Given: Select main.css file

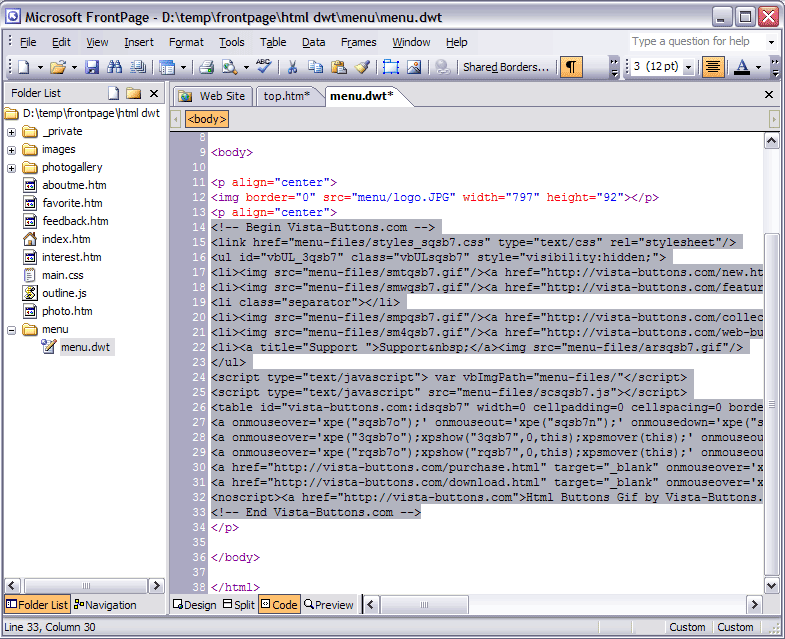Looking at the screenshot, I should 63,275.
